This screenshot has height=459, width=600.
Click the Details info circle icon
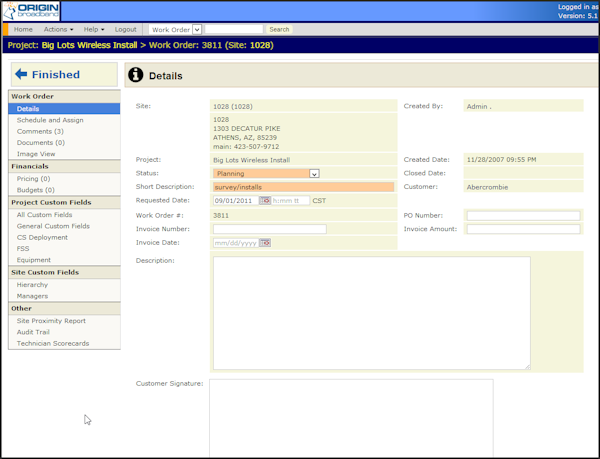pyautogui.click(x=135, y=75)
